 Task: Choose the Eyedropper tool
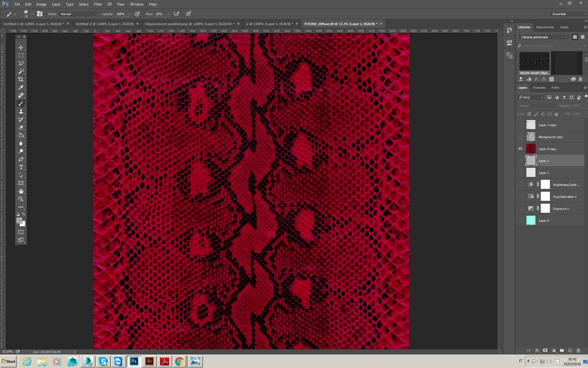pyautogui.click(x=21, y=88)
